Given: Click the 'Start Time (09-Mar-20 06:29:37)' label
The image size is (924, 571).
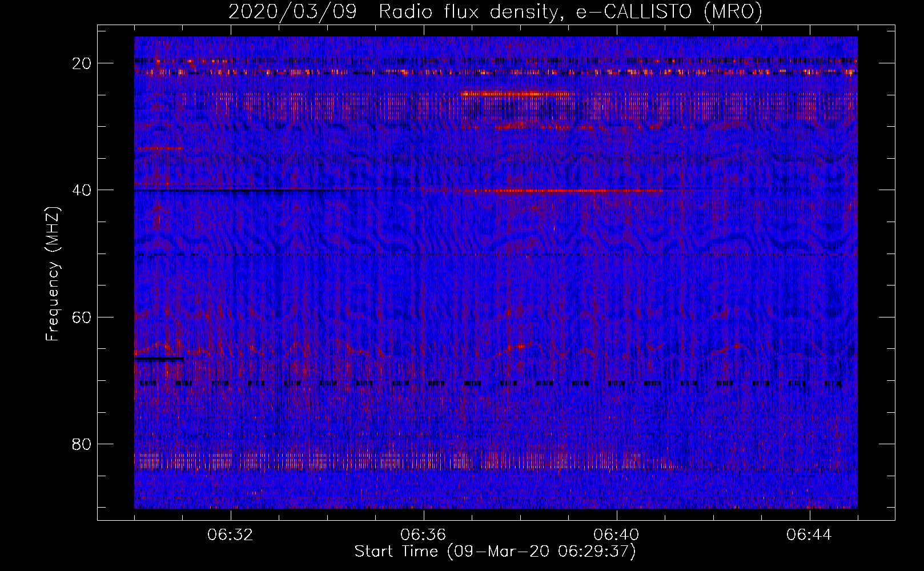Looking at the screenshot, I should pyautogui.click(x=495, y=552).
